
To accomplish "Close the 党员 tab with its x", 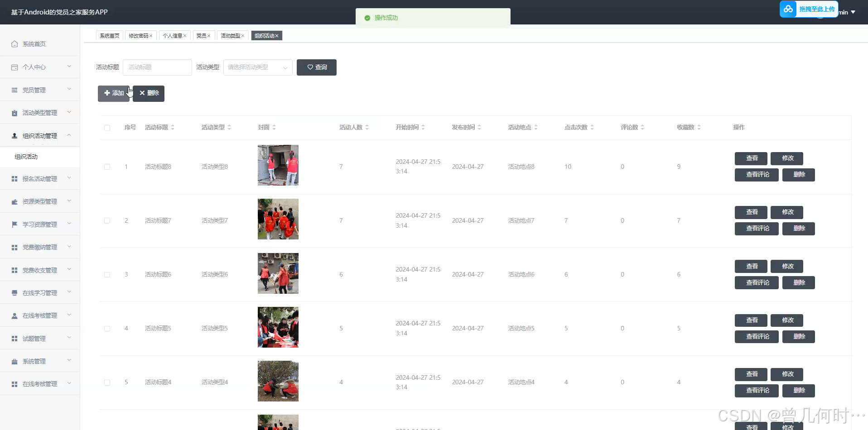I will pyautogui.click(x=209, y=36).
